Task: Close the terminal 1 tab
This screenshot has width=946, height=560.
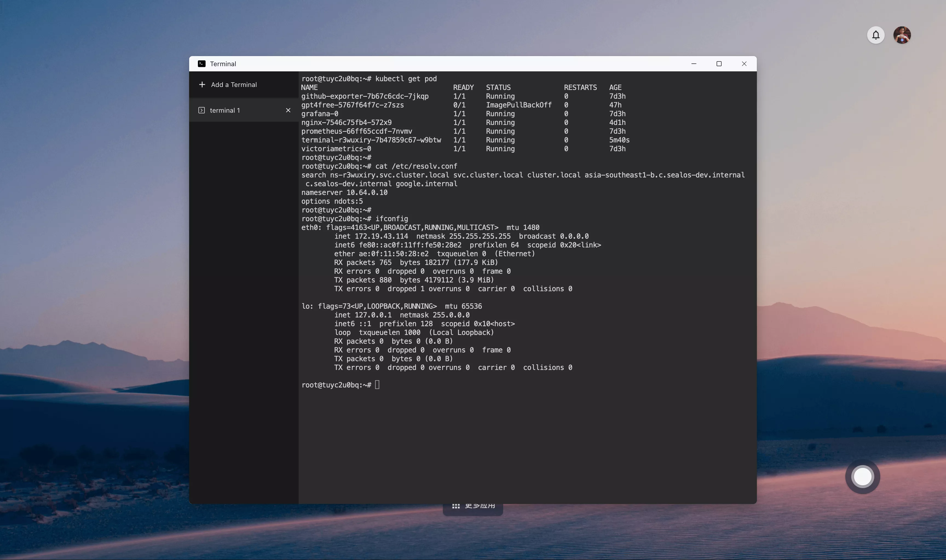Action: point(288,110)
